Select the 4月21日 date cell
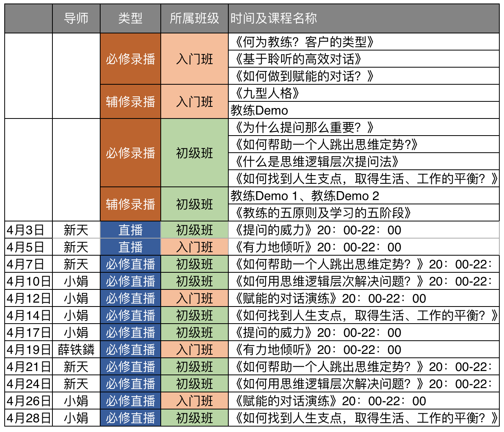This screenshot has height=432, width=504. (x=28, y=367)
